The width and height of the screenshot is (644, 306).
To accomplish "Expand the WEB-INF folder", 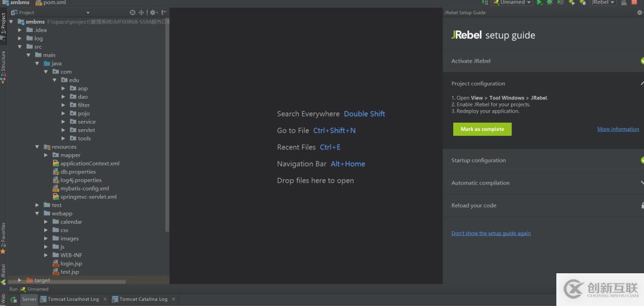I will pyautogui.click(x=46, y=255).
